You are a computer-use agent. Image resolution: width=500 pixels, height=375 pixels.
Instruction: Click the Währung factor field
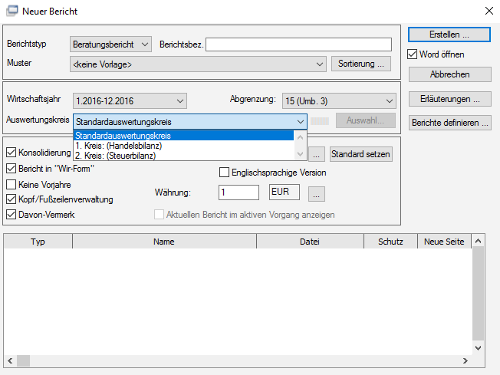[x=239, y=192]
